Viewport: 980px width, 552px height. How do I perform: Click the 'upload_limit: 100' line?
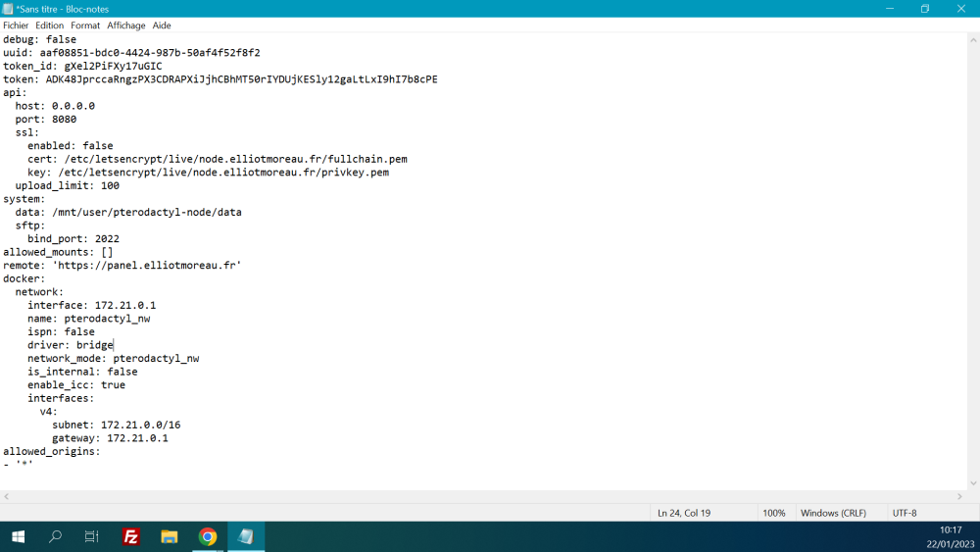tap(67, 185)
